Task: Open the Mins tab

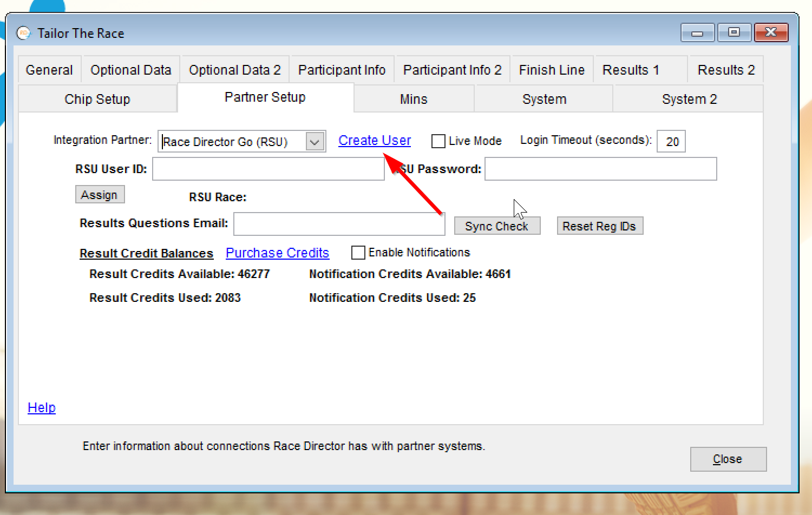Action: pos(414,99)
